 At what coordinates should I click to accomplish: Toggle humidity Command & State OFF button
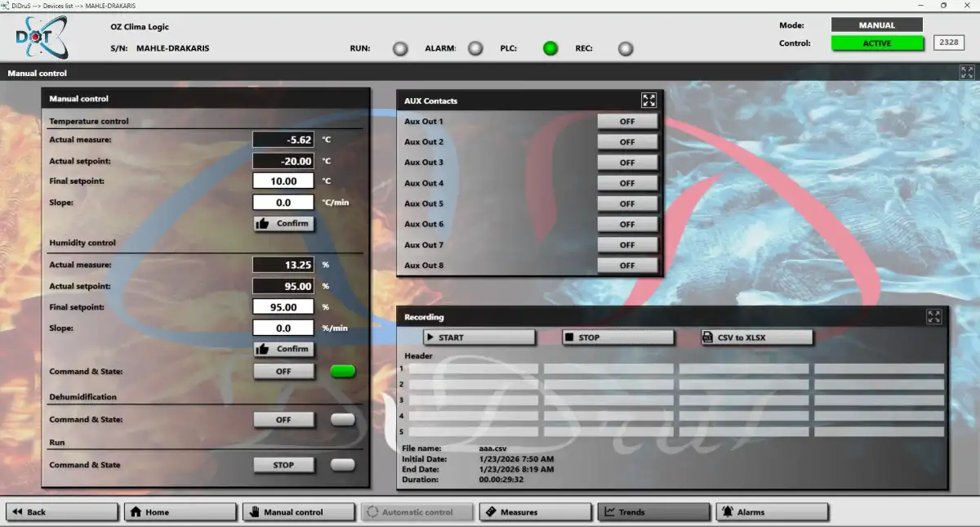(x=283, y=372)
